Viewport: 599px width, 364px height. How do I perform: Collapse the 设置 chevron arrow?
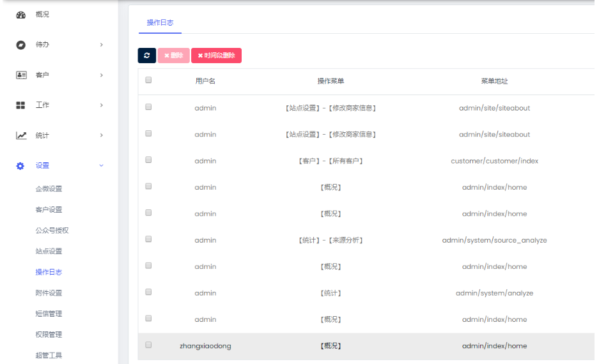tap(102, 165)
